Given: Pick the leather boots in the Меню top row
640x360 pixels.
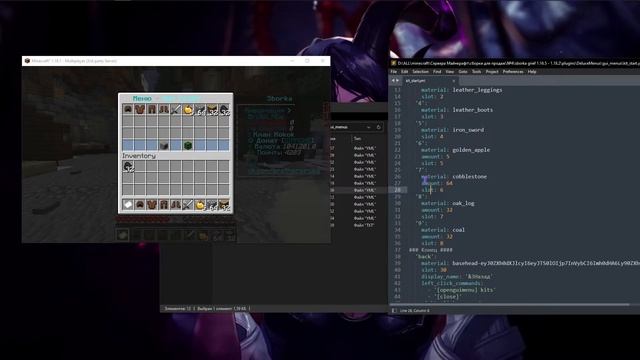Looking at the screenshot, I should [x=164, y=109].
